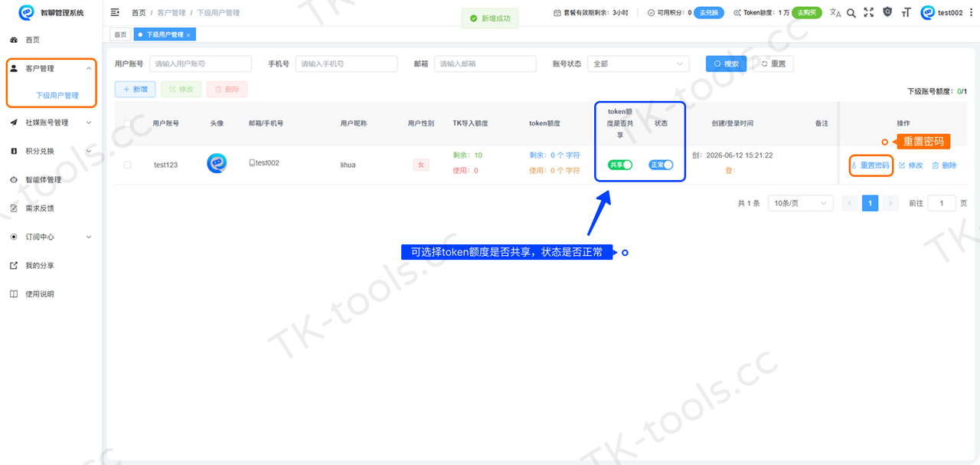Viewport: 980px width, 465px height.
Task: Click the test123 account cell
Action: [166, 165]
